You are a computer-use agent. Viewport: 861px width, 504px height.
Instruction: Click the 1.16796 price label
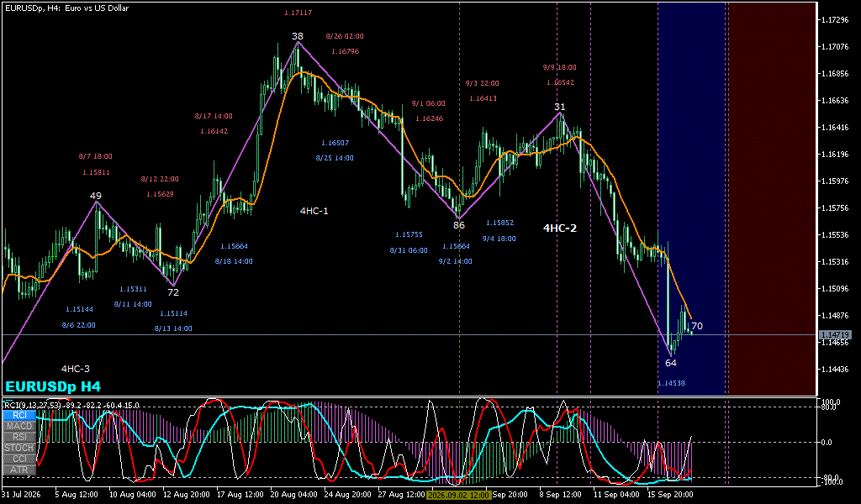point(345,51)
